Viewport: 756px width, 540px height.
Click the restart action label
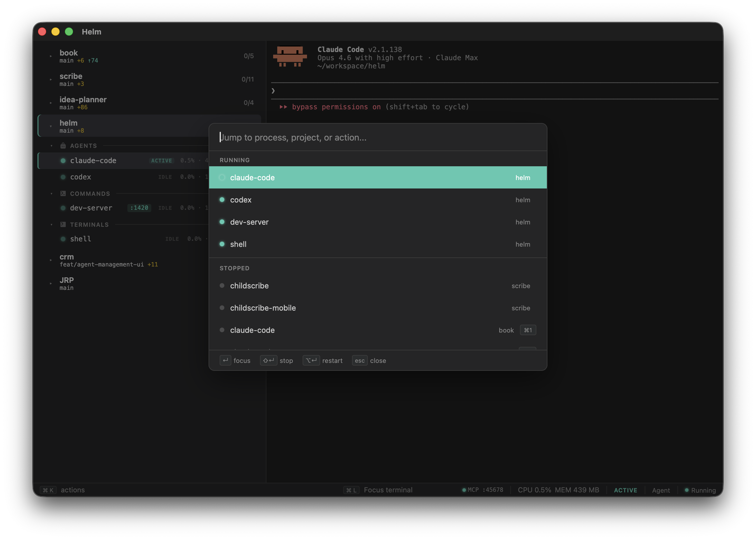332,361
